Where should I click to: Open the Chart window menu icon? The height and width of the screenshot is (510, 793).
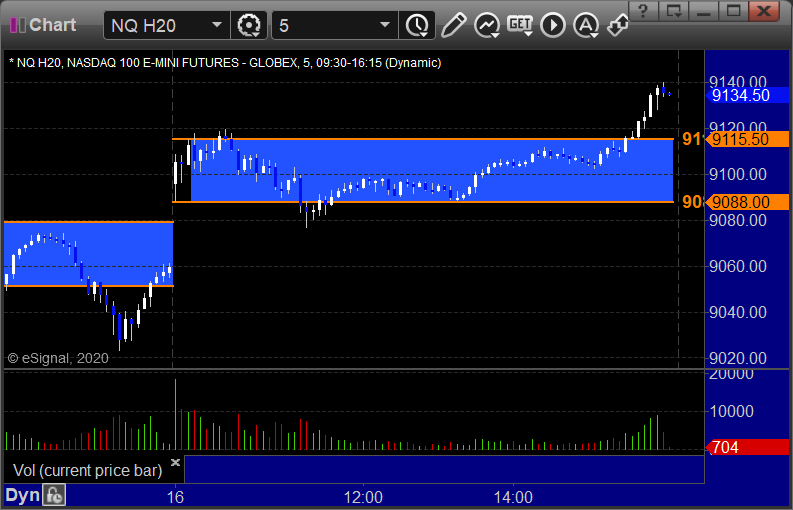point(17,25)
